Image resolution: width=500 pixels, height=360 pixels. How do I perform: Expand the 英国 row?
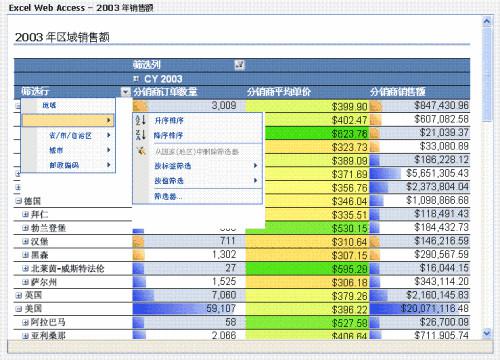[x=18, y=295]
